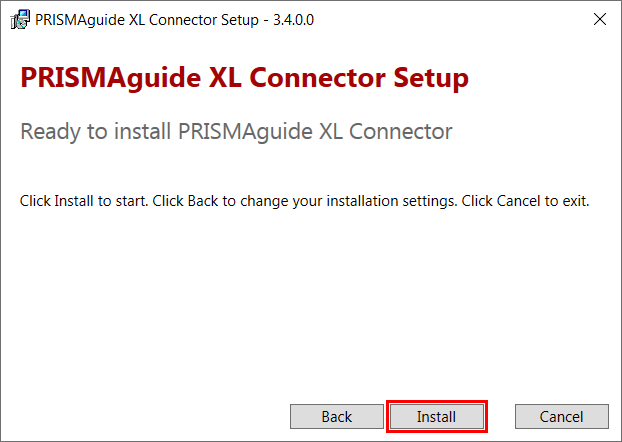622x442 pixels.
Task: Click 'Click Install to start.' sentence
Action: tap(84, 201)
